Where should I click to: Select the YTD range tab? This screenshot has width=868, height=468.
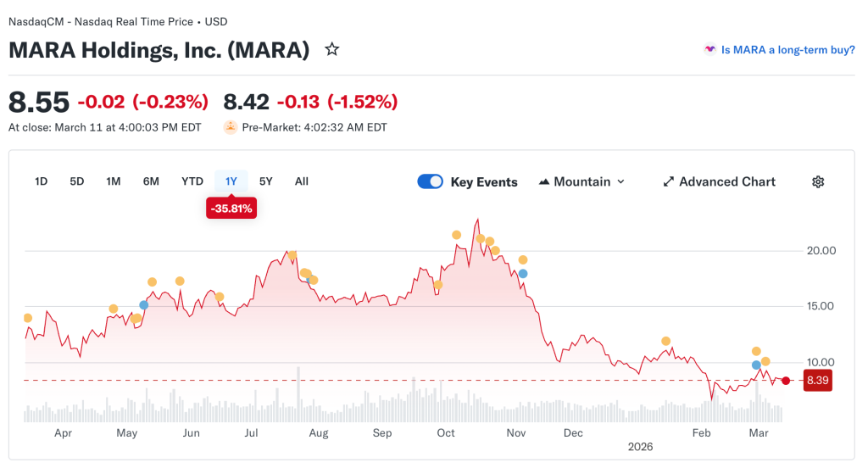click(192, 181)
